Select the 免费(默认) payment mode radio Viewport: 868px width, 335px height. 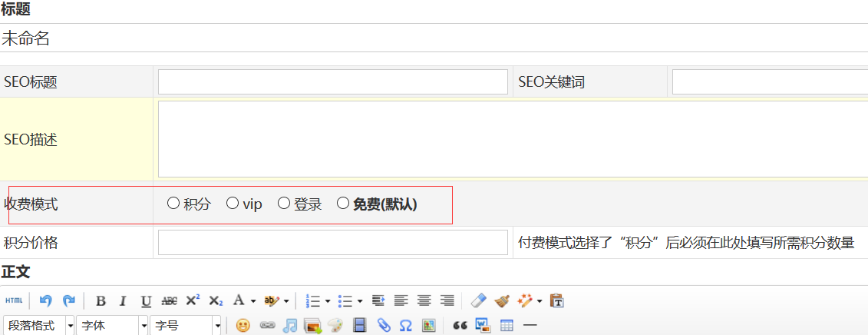pyautogui.click(x=343, y=204)
